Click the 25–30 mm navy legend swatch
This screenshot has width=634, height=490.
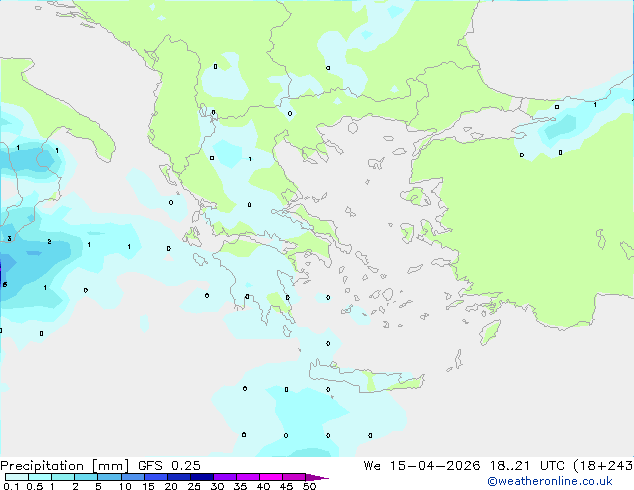coord(201,477)
